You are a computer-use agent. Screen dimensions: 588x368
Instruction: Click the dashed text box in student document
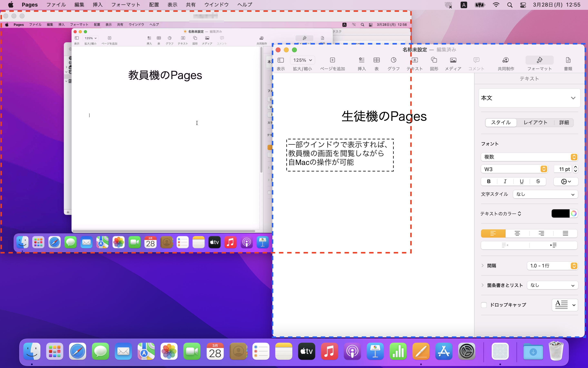(340, 155)
